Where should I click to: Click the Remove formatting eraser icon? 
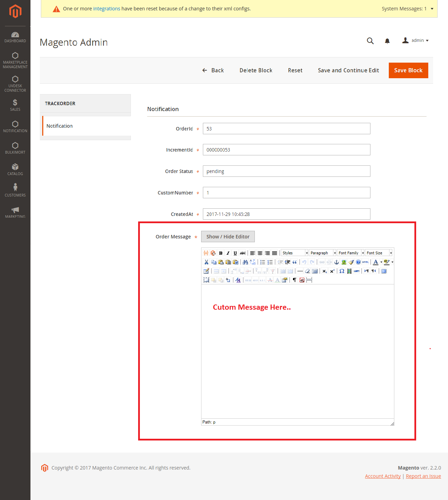tap(307, 271)
